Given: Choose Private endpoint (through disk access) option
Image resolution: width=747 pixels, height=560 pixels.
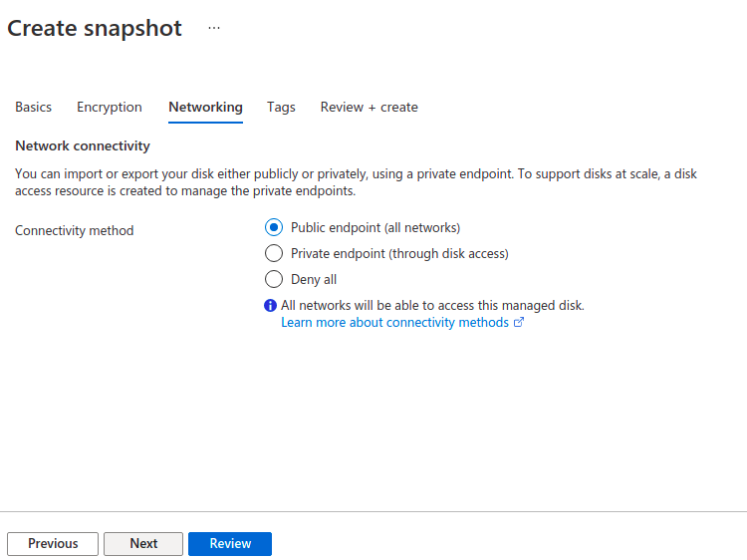Looking at the screenshot, I should coord(274,253).
